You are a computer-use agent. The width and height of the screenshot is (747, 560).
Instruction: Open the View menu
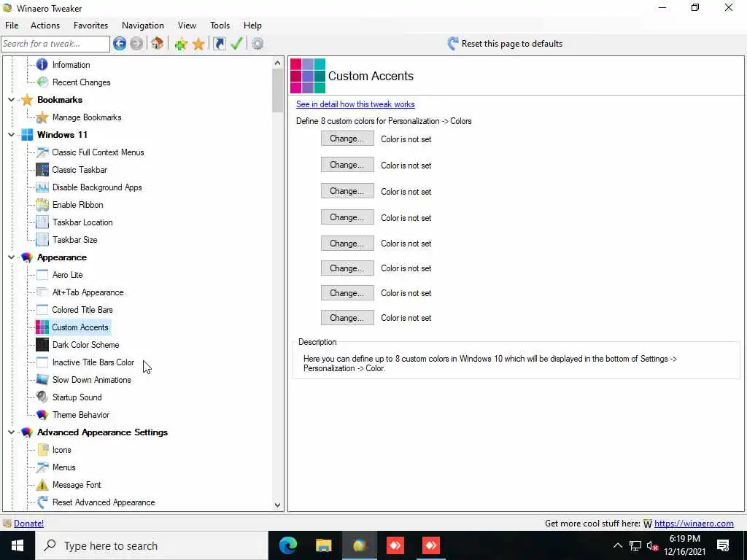[187, 26]
